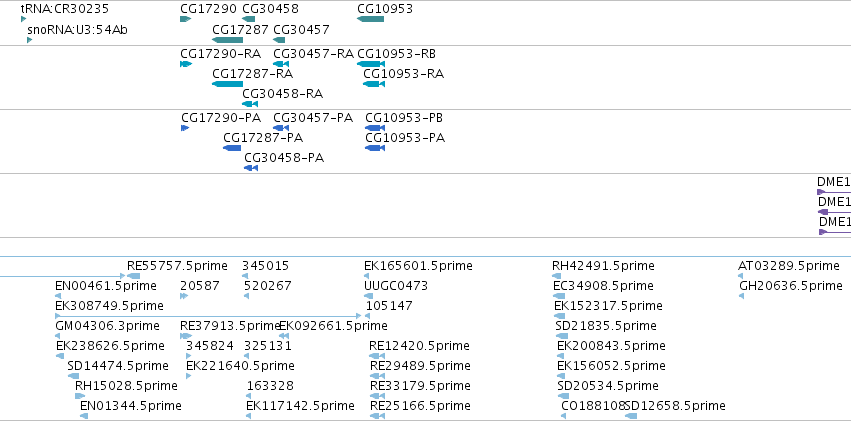851x421 pixels.
Task: Click the RE37913.5prime label
Action: point(230,326)
